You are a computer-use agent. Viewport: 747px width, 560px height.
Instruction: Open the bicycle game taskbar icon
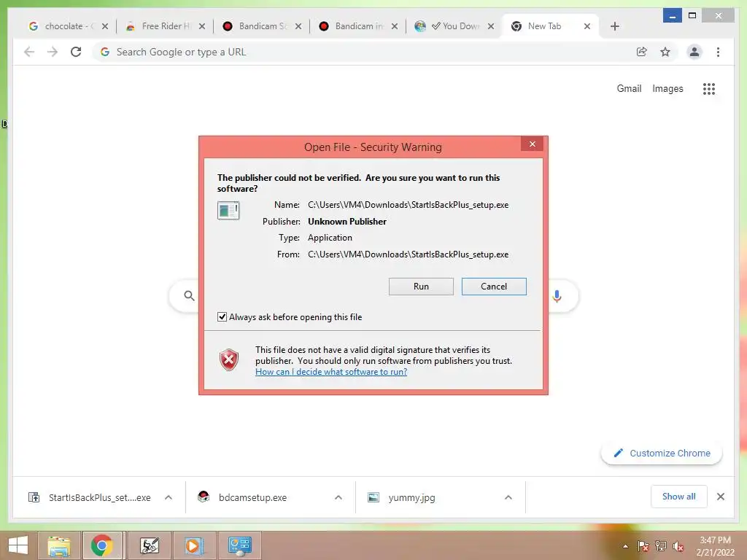click(x=149, y=545)
